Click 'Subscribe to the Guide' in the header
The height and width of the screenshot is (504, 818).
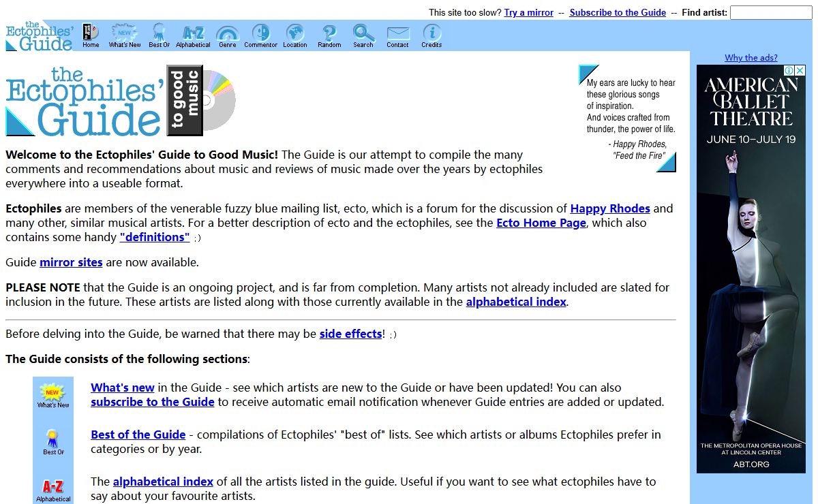[x=618, y=12]
